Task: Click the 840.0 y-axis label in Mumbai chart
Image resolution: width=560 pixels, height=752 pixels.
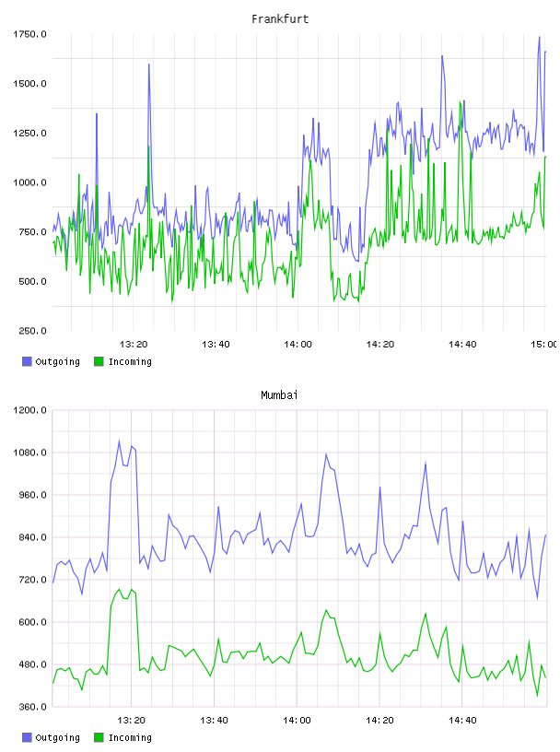Action: [x=32, y=537]
